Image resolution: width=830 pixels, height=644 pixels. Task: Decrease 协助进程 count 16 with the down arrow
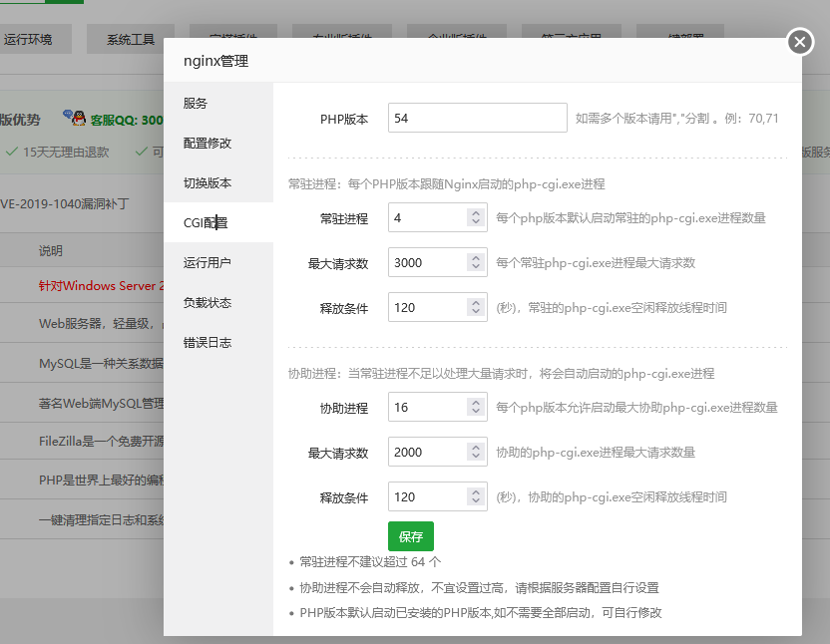tap(475, 411)
